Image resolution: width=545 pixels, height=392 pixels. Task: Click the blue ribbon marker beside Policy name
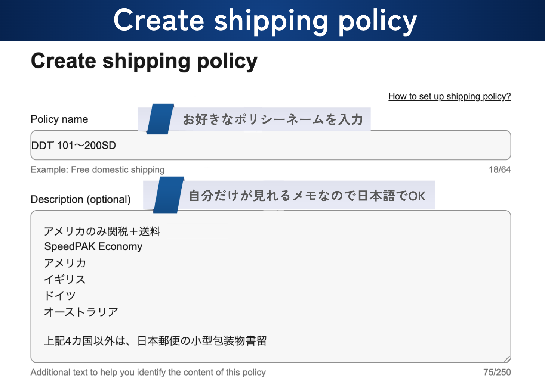pyautogui.click(x=160, y=119)
